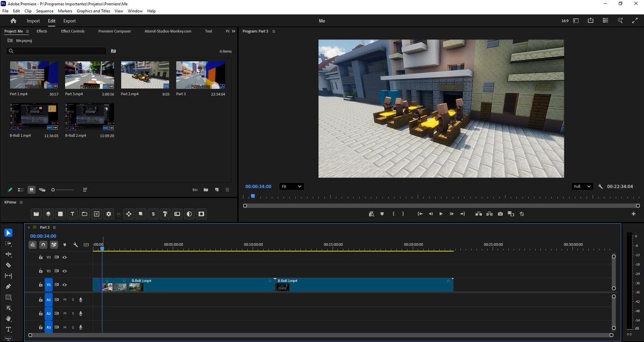This screenshot has width=644, height=342.
Task: Choose the Hand tool
Action: [9, 318]
